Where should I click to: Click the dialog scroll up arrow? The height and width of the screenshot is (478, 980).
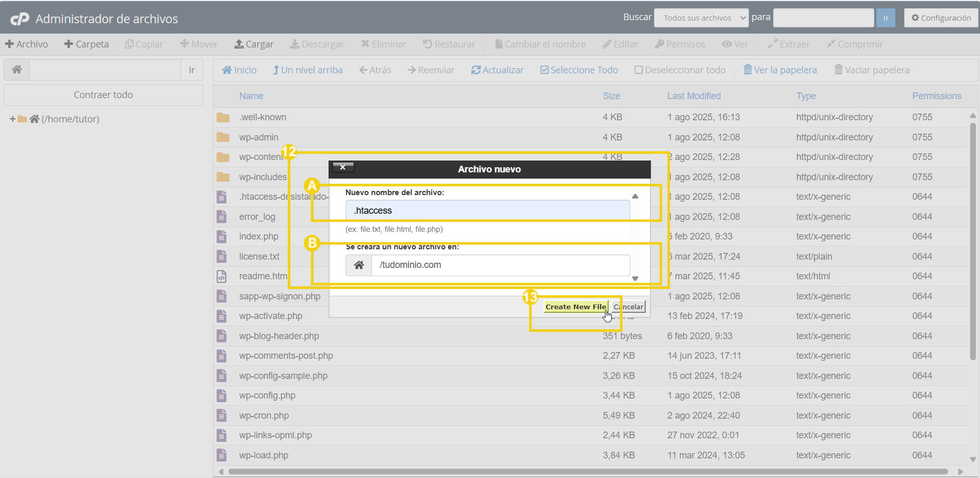click(635, 196)
